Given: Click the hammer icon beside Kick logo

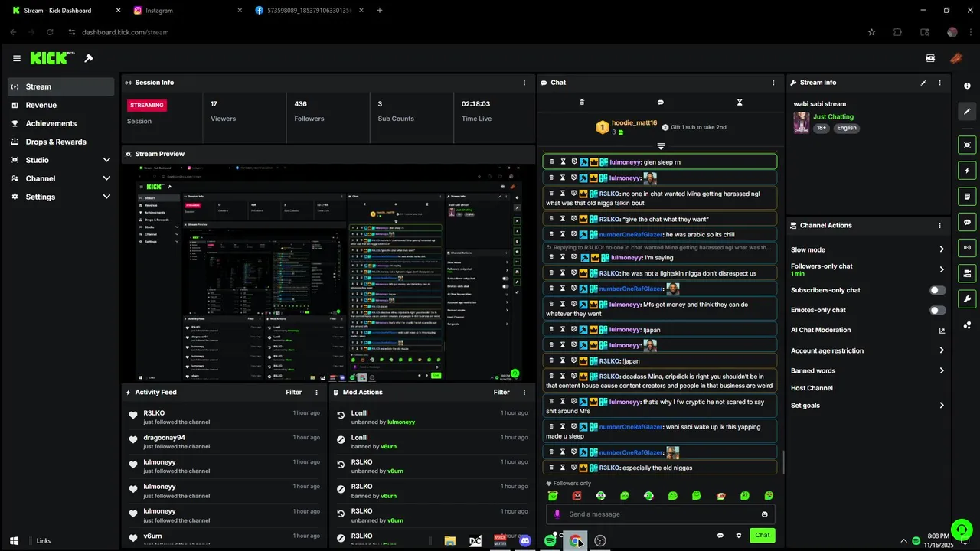Looking at the screenshot, I should click(89, 58).
